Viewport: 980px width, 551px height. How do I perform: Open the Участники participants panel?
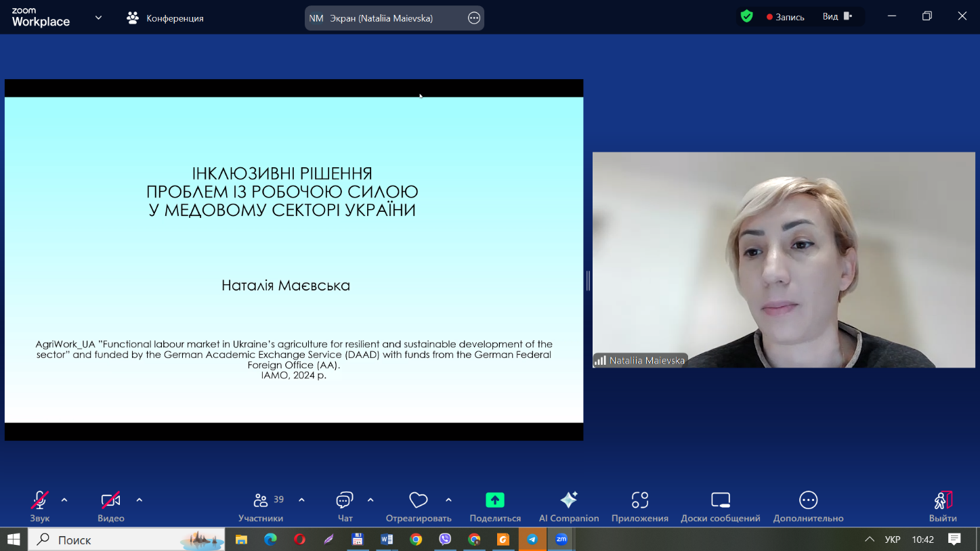[x=261, y=506]
